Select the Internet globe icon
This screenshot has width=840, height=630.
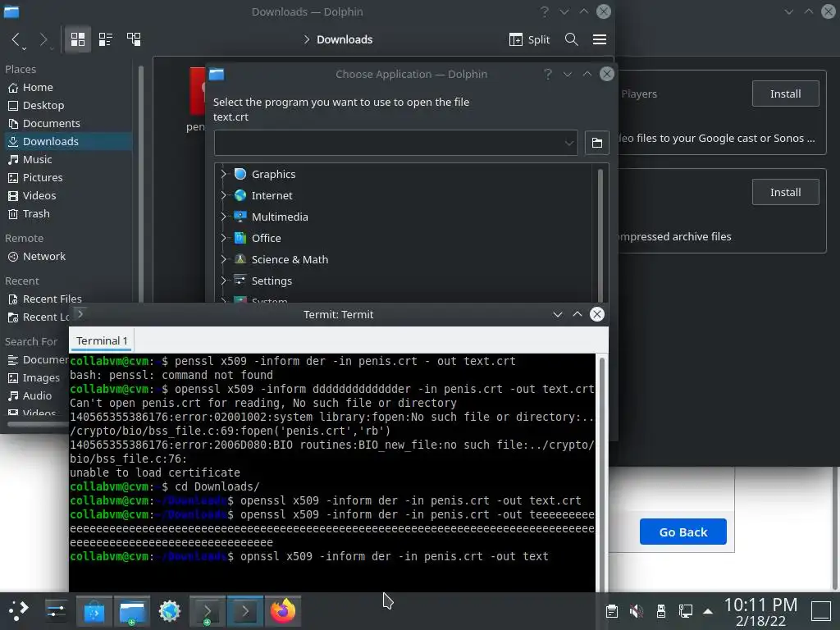coord(240,195)
